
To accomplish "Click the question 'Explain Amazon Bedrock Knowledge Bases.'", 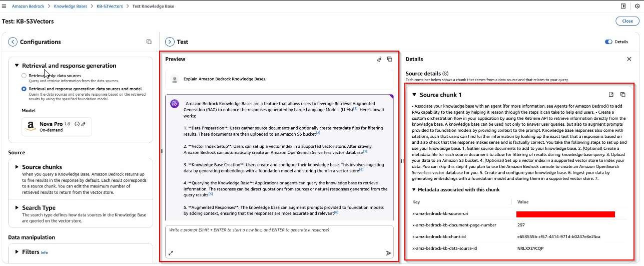I will (x=225, y=79).
